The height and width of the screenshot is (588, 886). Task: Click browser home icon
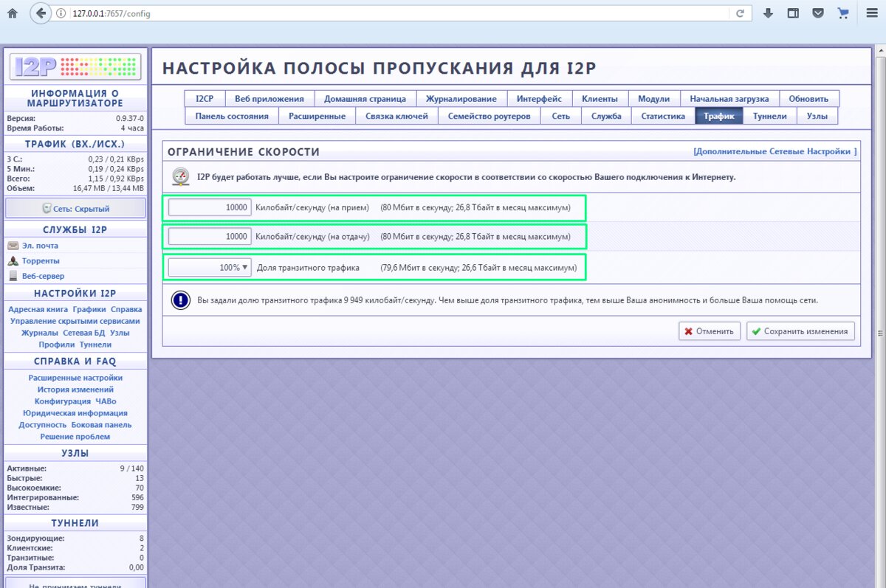pos(12,13)
